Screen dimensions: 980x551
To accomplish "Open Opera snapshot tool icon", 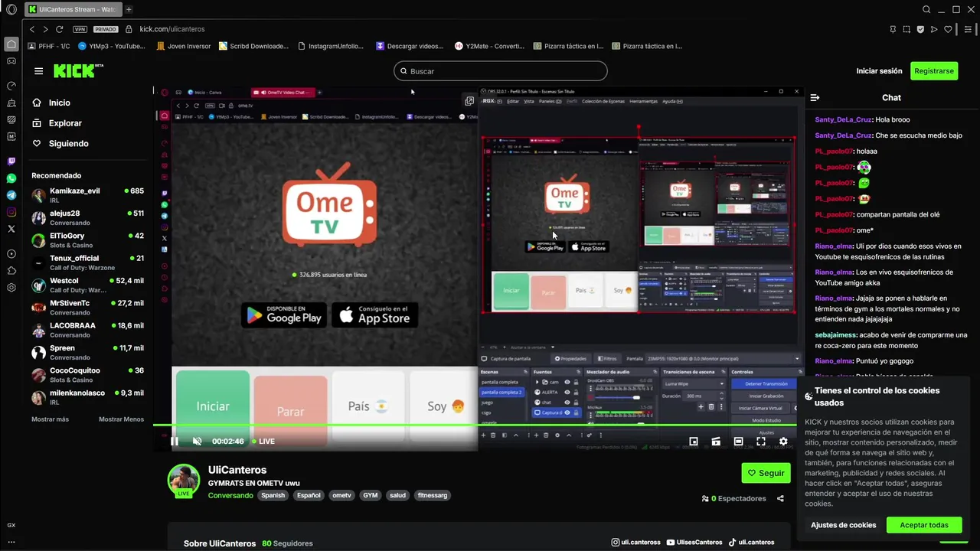I will tap(906, 29).
